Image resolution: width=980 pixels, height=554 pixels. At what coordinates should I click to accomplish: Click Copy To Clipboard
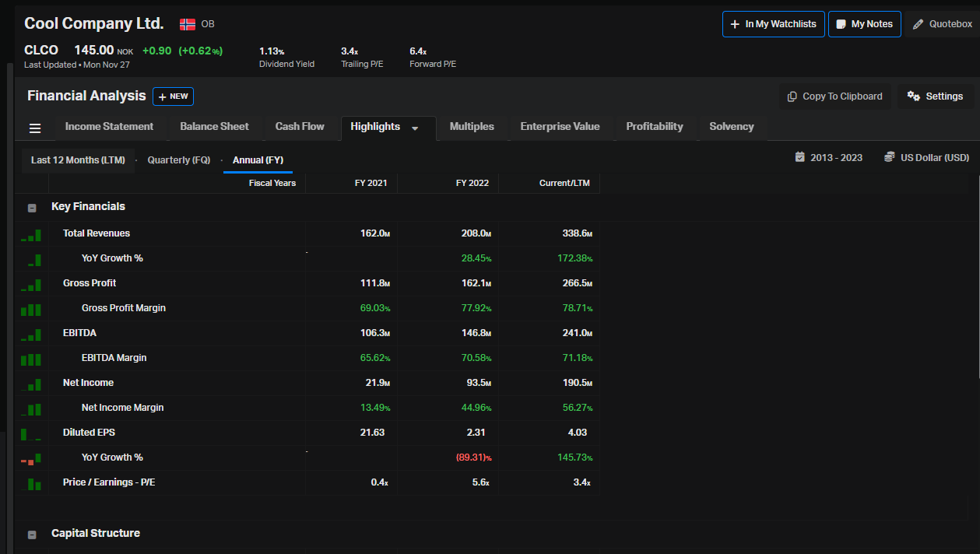(x=834, y=96)
